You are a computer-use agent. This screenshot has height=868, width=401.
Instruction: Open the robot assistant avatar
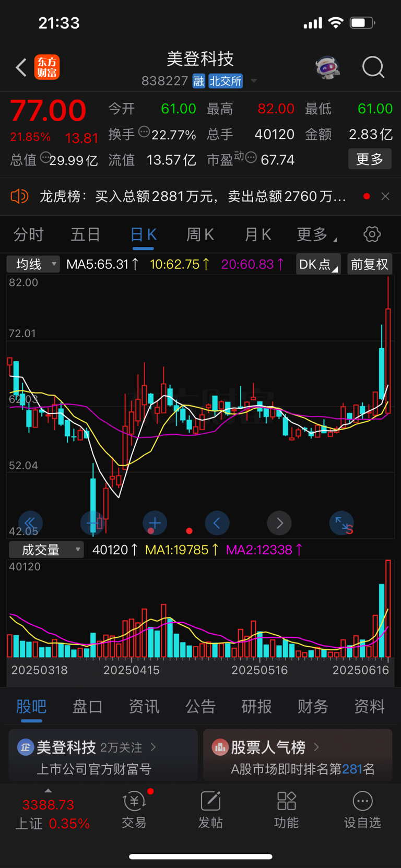(328, 67)
